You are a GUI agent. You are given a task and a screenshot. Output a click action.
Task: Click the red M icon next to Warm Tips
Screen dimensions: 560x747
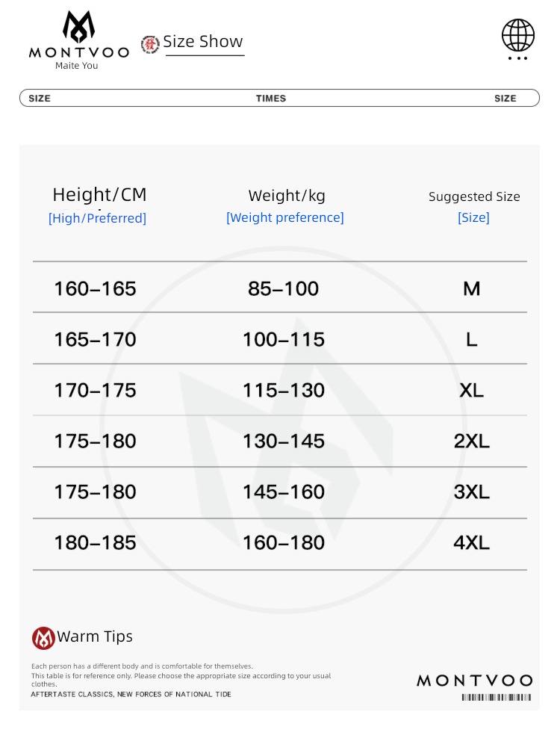point(43,638)
